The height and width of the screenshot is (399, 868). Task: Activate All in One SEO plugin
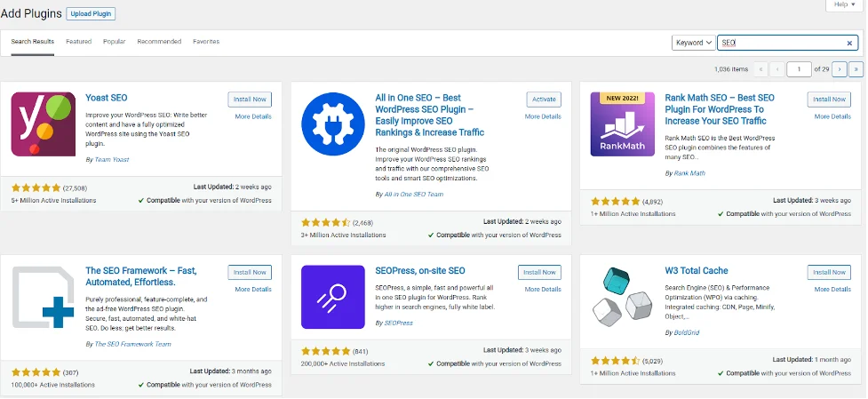(544, 100)
